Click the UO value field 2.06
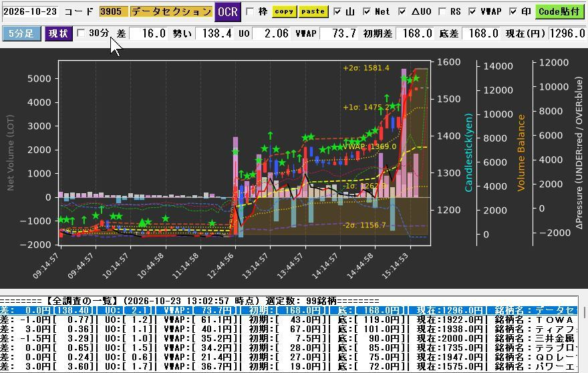 [x=272, y=33]
